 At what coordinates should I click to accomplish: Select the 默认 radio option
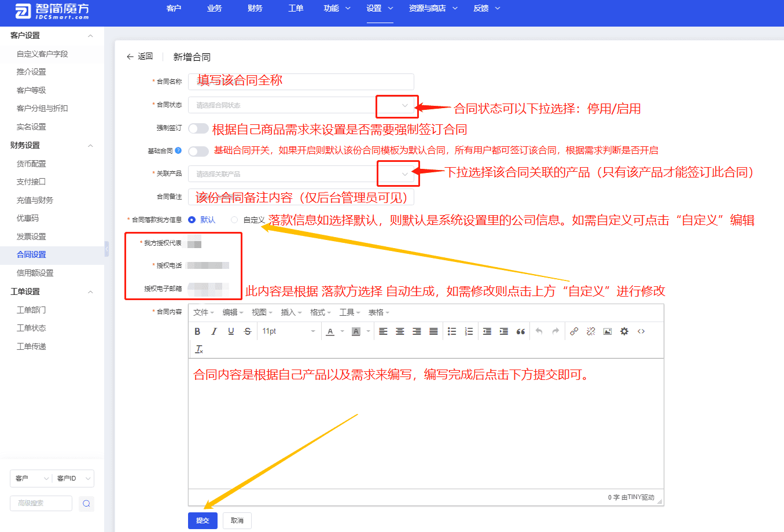[x=202, y=220]
